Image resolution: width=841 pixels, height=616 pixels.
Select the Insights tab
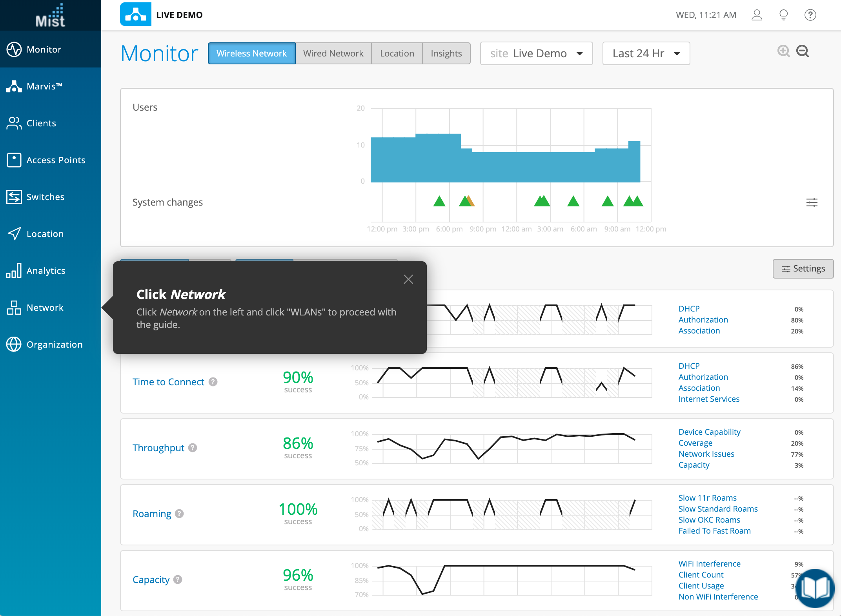pyautogui.click(x=446, y=53)
